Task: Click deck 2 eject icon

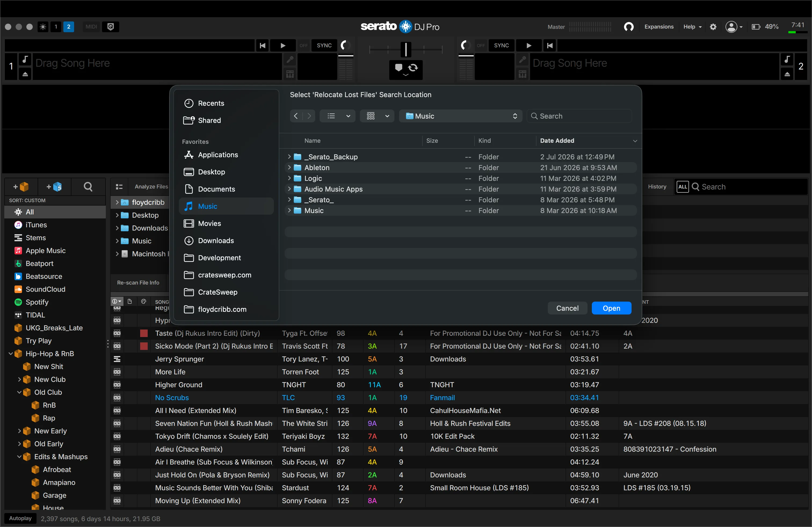Action: click(787, 74)
